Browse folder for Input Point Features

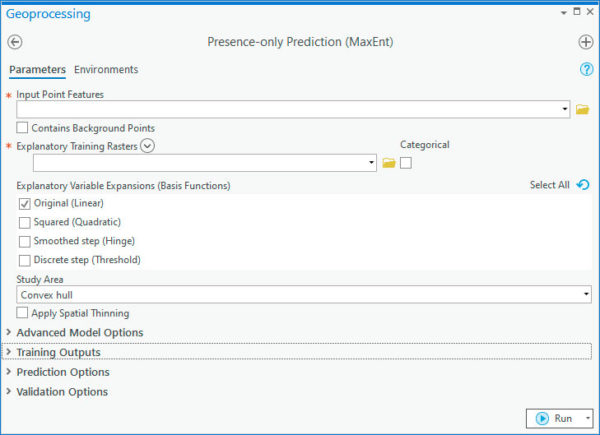coord(582,109)
